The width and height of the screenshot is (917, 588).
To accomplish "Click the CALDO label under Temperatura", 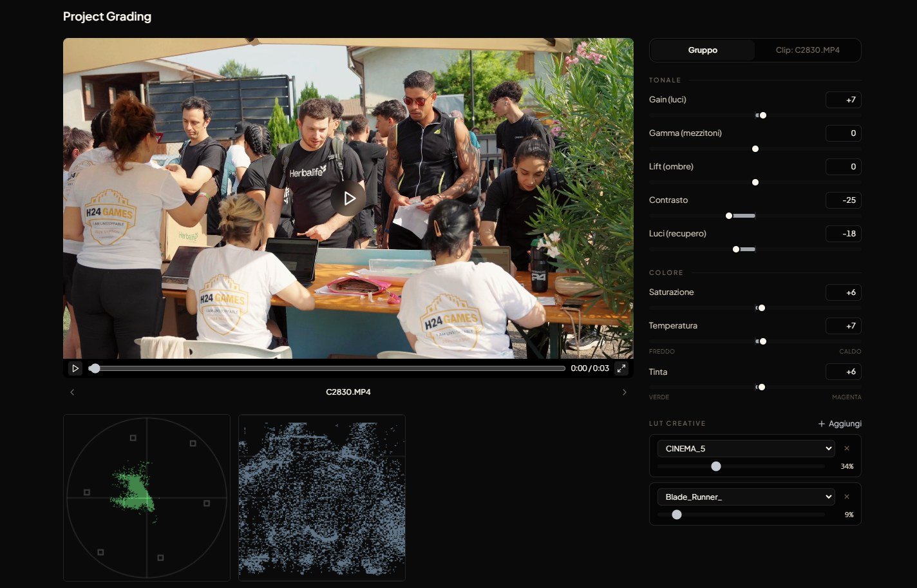I will (850, 352).
